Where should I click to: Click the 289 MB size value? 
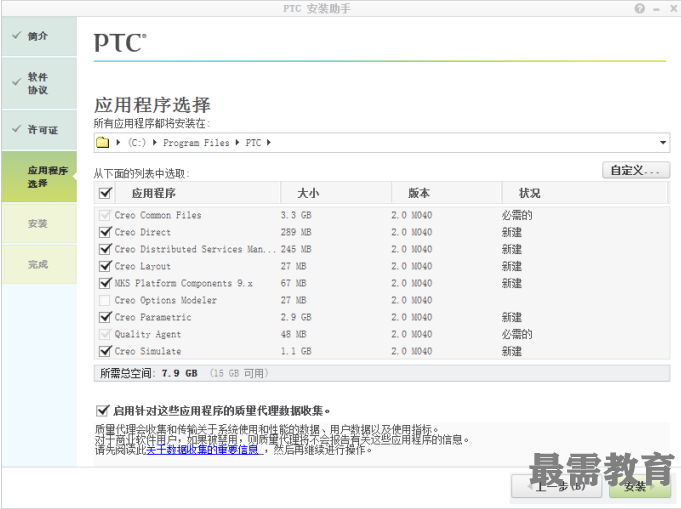click(x=296, y=232)
